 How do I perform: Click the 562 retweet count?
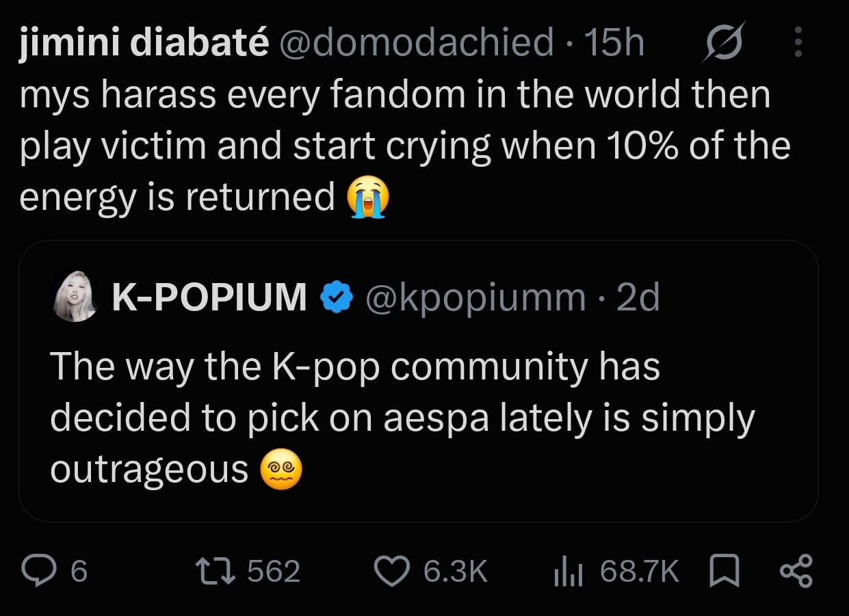tap(274, 572)
